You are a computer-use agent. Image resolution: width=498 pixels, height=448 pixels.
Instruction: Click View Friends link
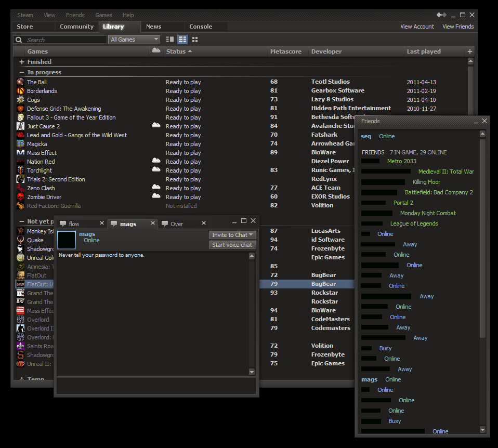click(x=458, y=27)
